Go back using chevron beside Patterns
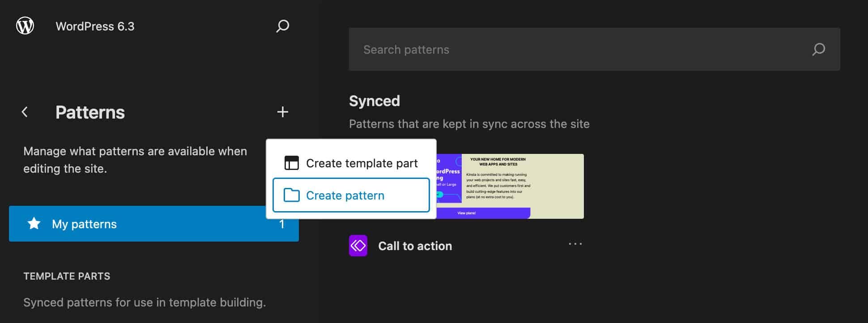This screenshot has width=868, height=323. click(x=25, y=112)
